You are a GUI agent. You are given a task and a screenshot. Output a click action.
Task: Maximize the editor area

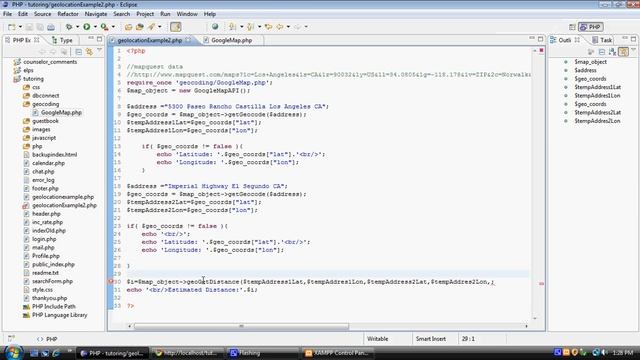point(540,39)
